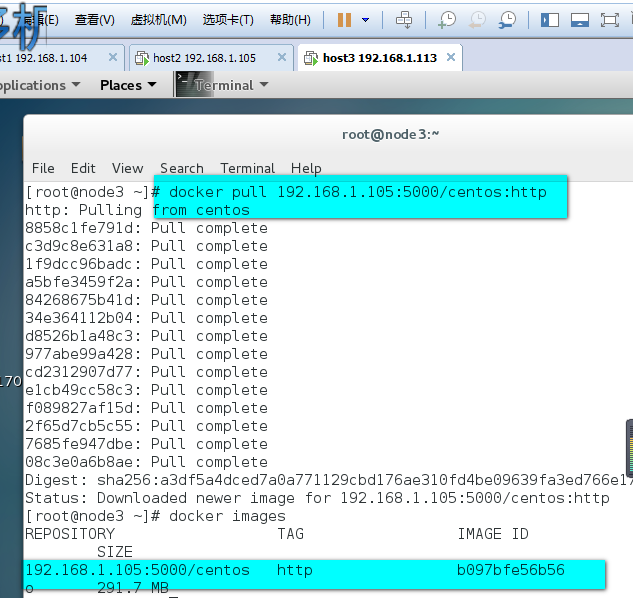Expand the GNOME Applications menu
The height and width of the screenshot is (598, 633).
(x=40, y=85)
